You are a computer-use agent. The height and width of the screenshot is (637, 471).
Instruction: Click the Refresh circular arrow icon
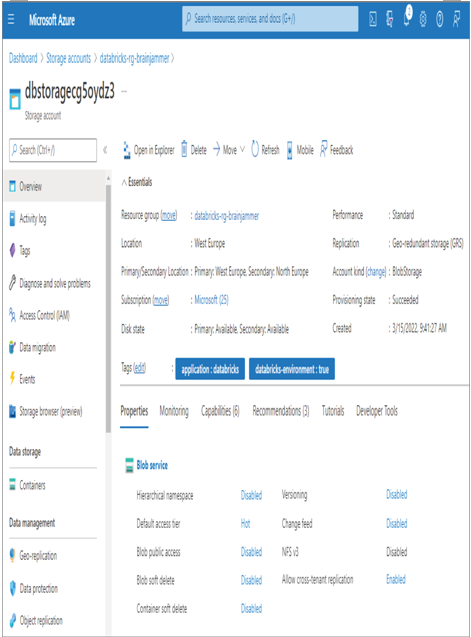coord(255,150)
